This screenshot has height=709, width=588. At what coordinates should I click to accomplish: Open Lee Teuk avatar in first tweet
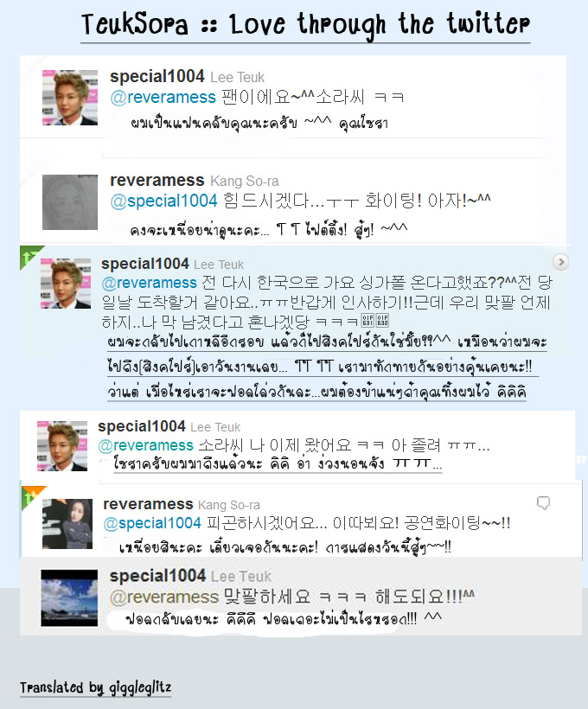70,98
